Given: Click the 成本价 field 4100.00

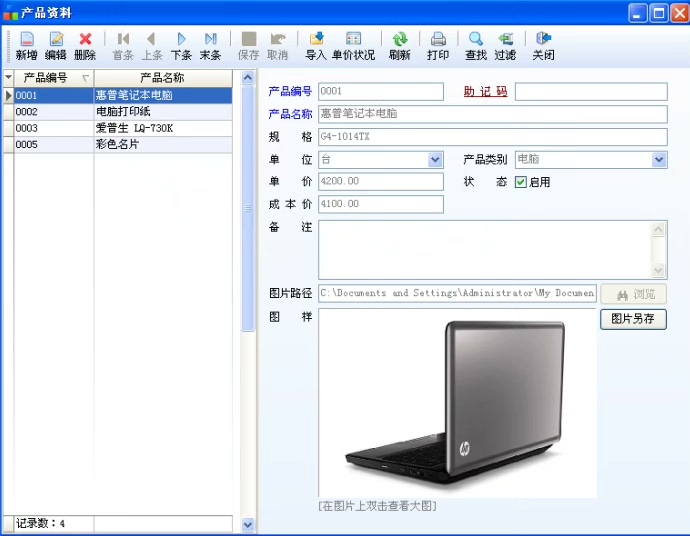Looking at the screenshot, I should (x=381, y=204).
